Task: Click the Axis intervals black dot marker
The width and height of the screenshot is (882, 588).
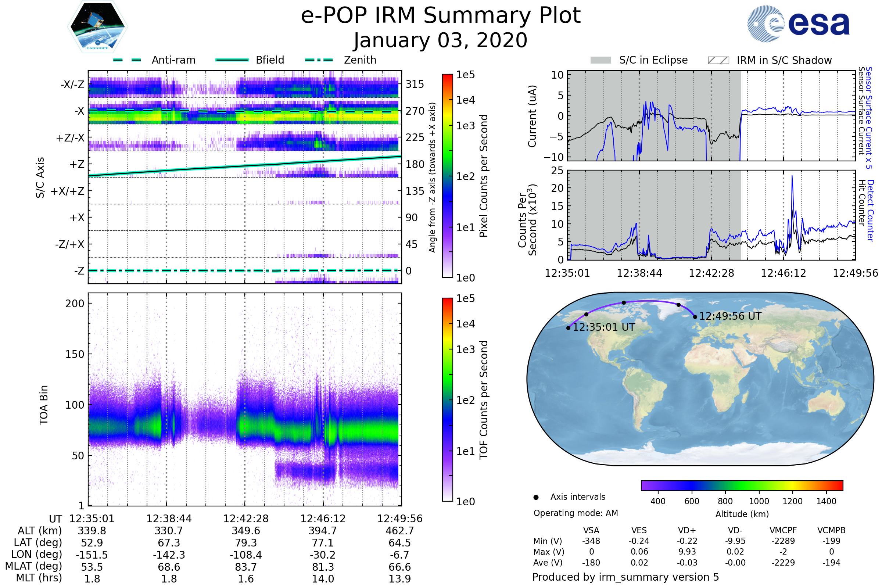Action: coord(536,497)
